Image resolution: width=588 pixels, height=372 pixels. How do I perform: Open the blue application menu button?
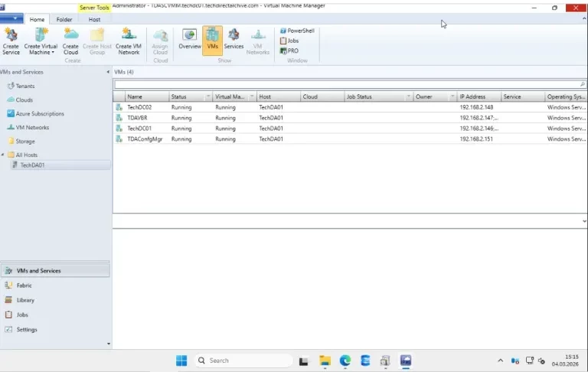(x=11, y=18)
